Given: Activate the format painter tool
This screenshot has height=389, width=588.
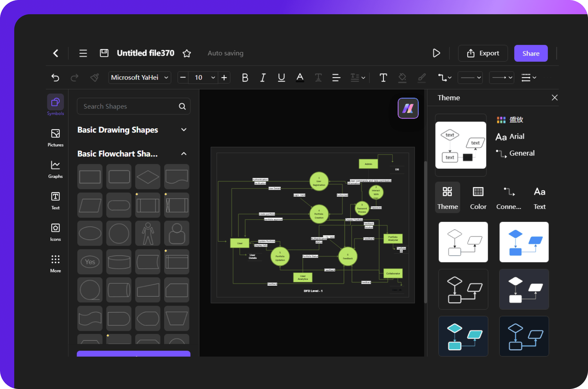Looking at the screenshot, I should [94, 77].
